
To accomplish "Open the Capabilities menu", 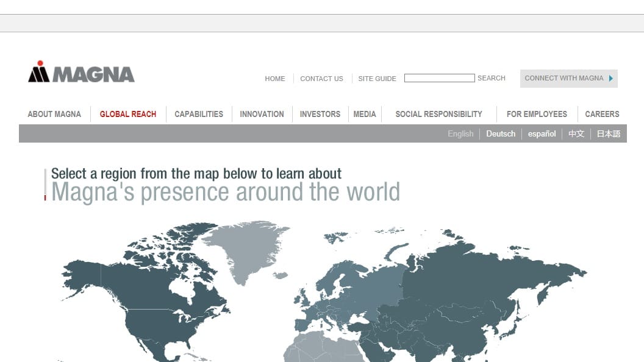I will tap(199, 114).
